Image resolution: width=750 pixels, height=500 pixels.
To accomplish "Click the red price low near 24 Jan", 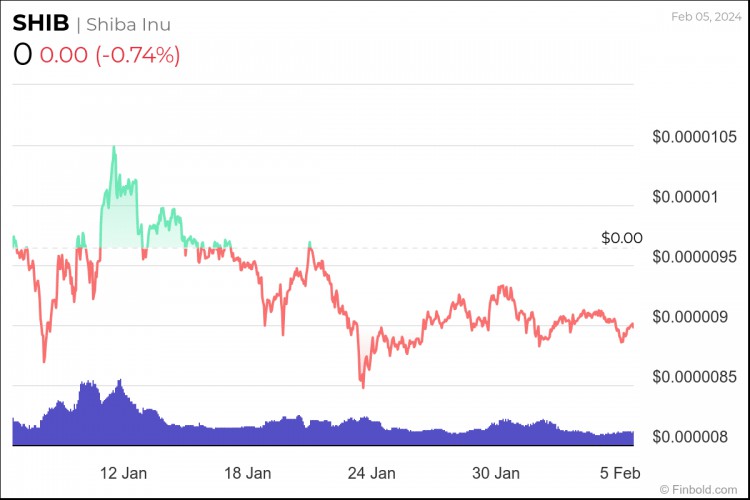I will coord(363,386).
